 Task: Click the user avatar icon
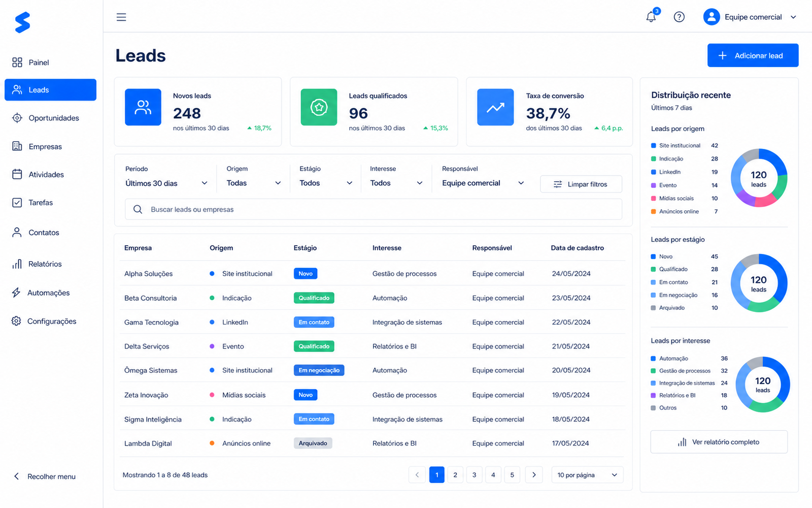[x=712, y=17]
